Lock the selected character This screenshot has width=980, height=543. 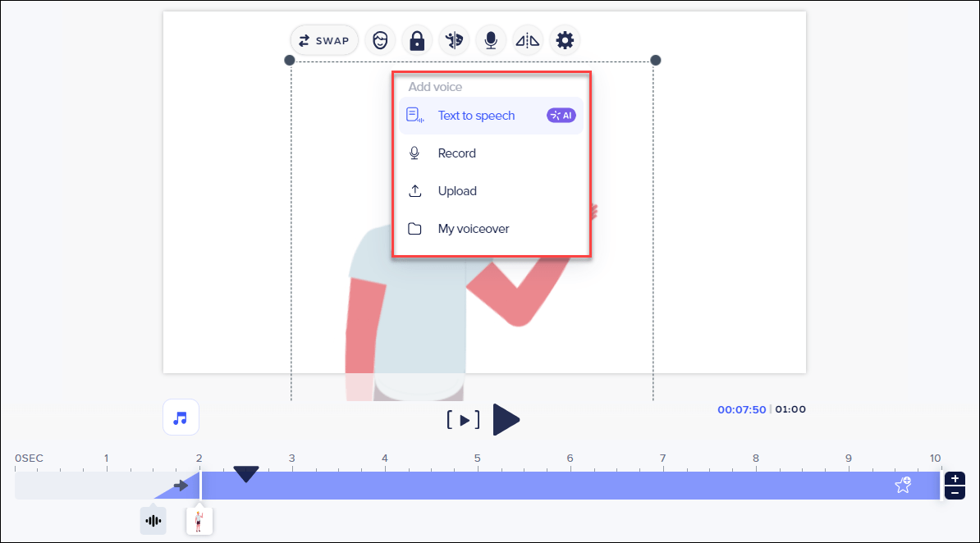point(417,40)
